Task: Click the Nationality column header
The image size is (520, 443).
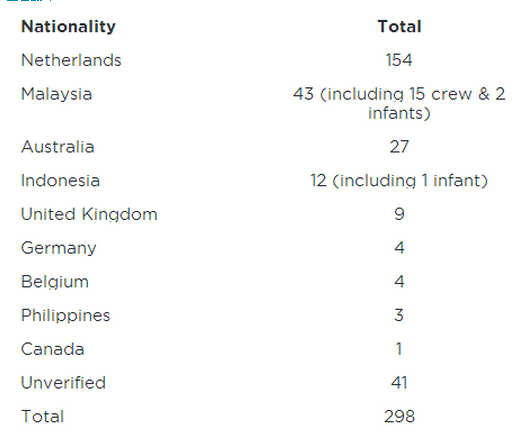Action: (x=68, y=27)
